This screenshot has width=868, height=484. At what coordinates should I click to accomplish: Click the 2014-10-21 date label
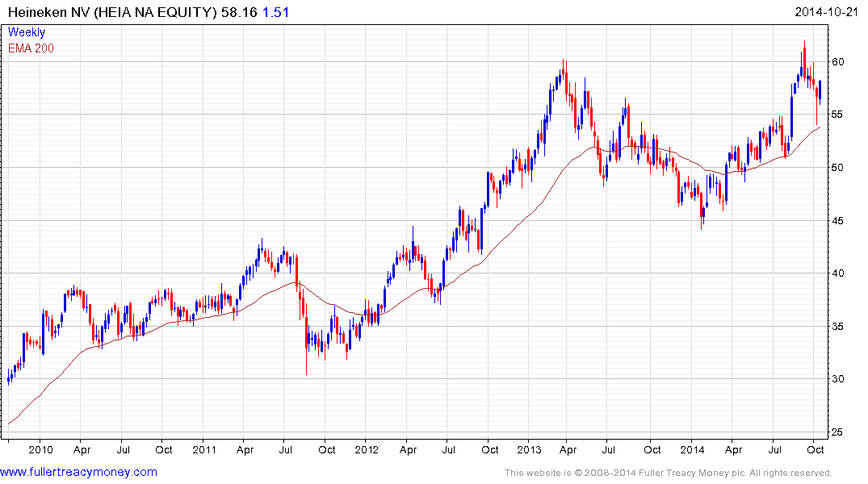click(826, 11)
